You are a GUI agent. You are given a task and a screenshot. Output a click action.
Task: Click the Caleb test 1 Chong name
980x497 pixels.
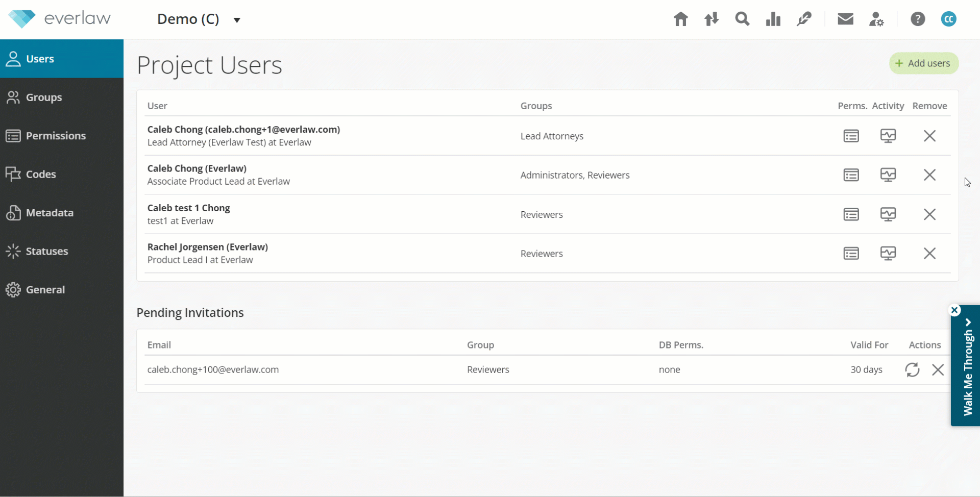coord(189,208)
